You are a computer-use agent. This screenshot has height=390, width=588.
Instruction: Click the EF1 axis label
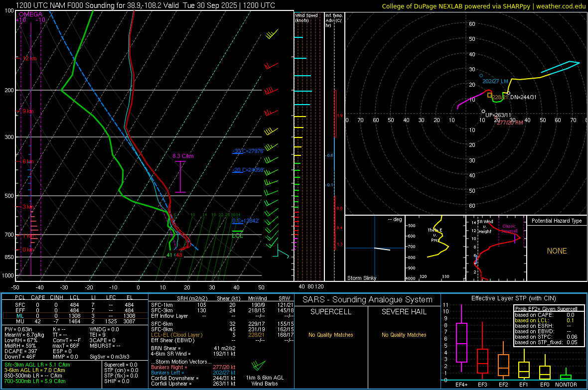click(524, 385)
